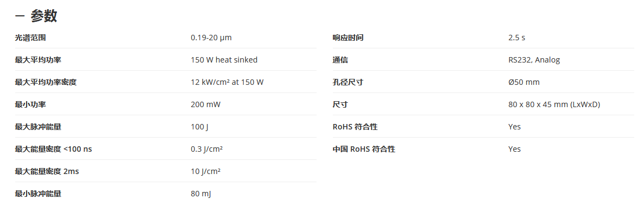This screenshot has height=211, width=644.
Task: Click the RS232, Analog value
Action: coord(534,60)
